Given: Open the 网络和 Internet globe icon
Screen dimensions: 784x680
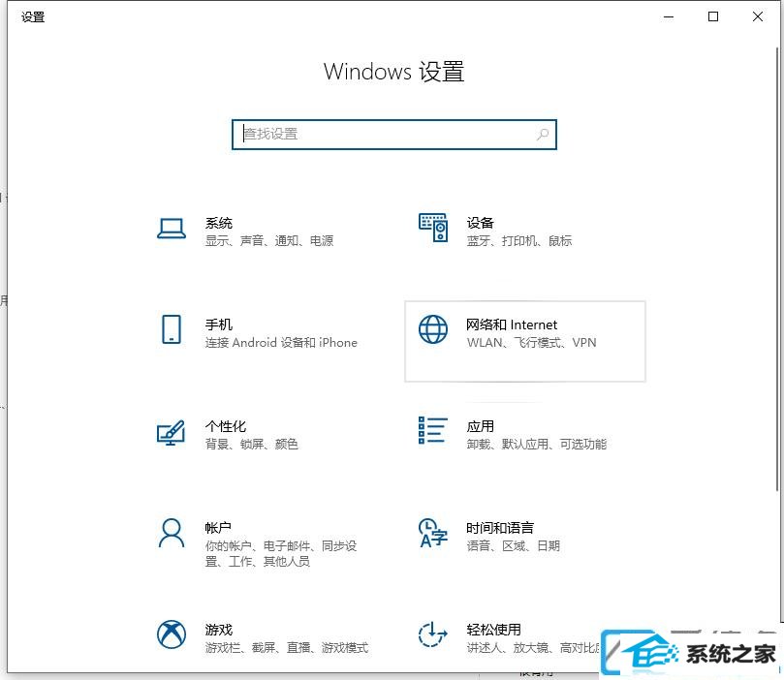Looking at the screenshot, I should (x=433, y=329).
